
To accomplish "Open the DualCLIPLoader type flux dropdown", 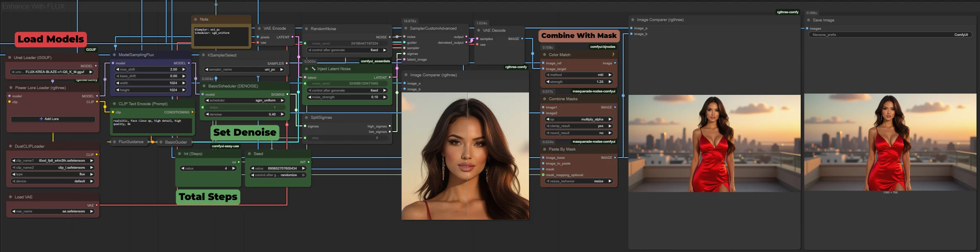I will [x=52, y=174].
